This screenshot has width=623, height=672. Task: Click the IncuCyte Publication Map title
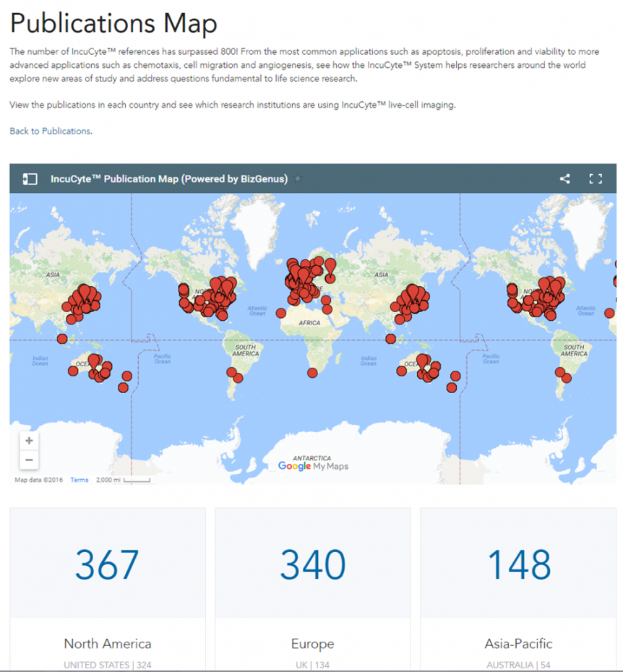[169, 179]
